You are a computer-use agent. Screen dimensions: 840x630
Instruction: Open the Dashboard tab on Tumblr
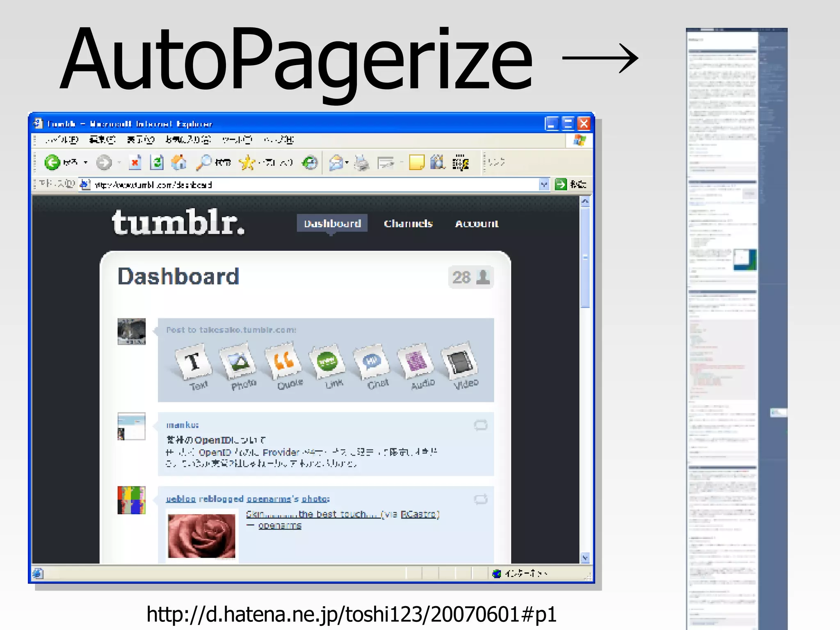(332, 224)
